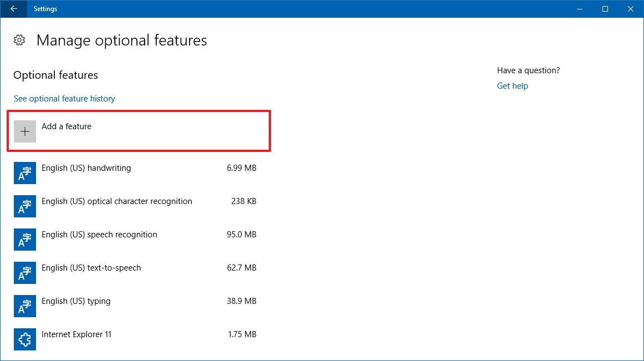Select English (US) optical character recognition text
Image resolution: width=644 pixels, height=361 pixels.
tap(117, 201)
